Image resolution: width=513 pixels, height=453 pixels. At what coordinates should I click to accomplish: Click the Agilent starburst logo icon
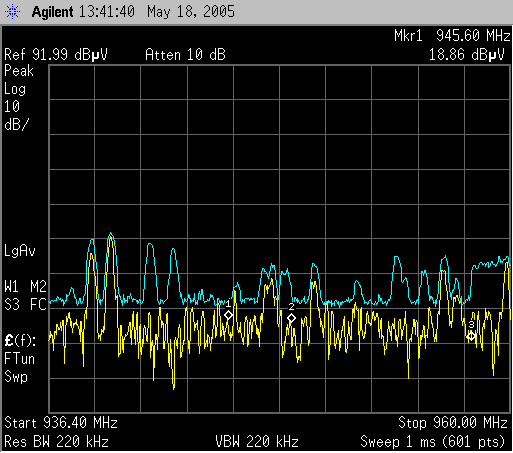[x=13, y=12]
